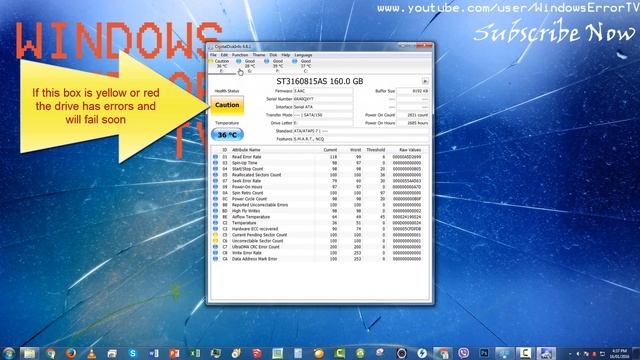Image resolution: width=640 pixels, height=360 pixels.
Task: Click the Transfer Mode SATA/150 field
Action: click(323, 115)
